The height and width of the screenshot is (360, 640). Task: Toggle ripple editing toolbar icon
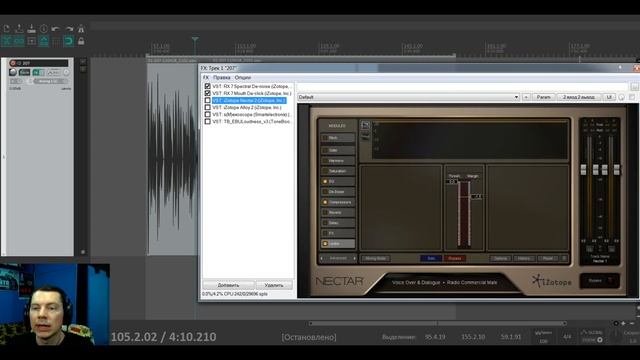coord(31,41)
